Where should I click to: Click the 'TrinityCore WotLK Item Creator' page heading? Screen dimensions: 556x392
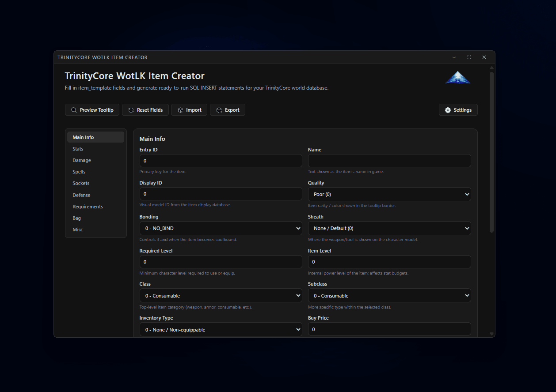134,76
